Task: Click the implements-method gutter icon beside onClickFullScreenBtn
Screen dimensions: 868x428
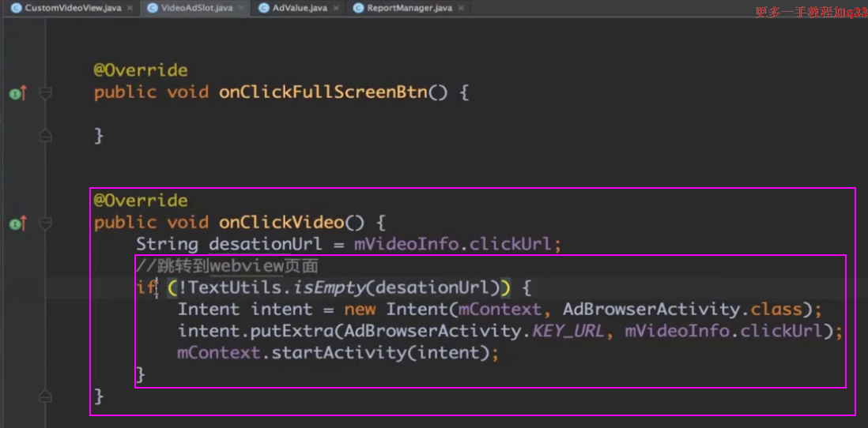Action: (x=17, y=93)
